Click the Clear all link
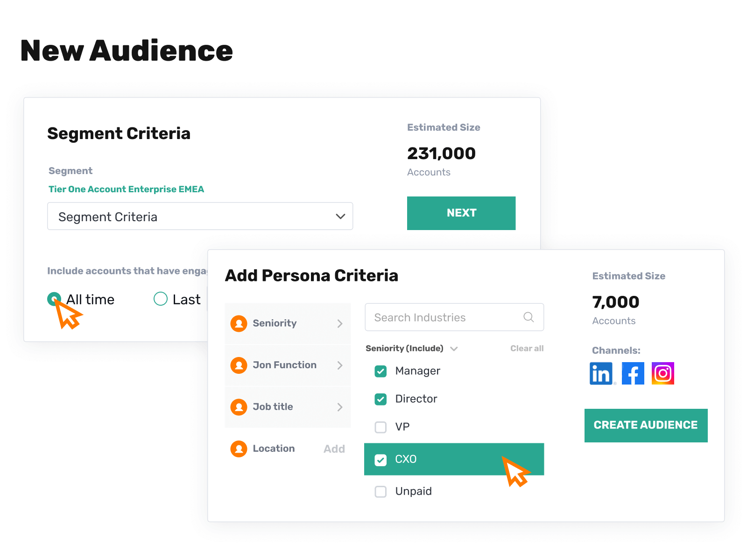The image size is (747, 560). (527, 348)
